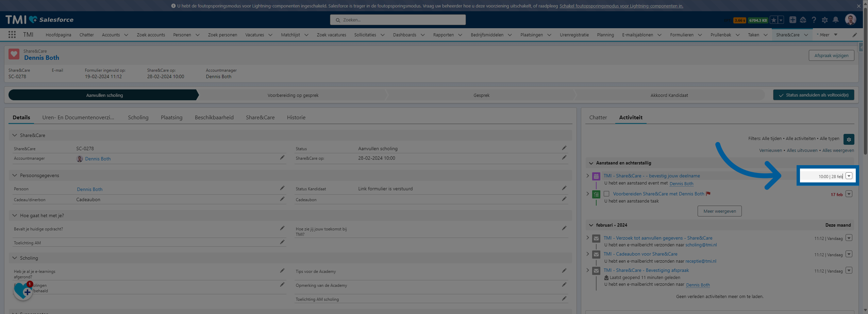868x314 pixels.
Task: Open Accounts tab dropdown chevron
Action: 126,35
